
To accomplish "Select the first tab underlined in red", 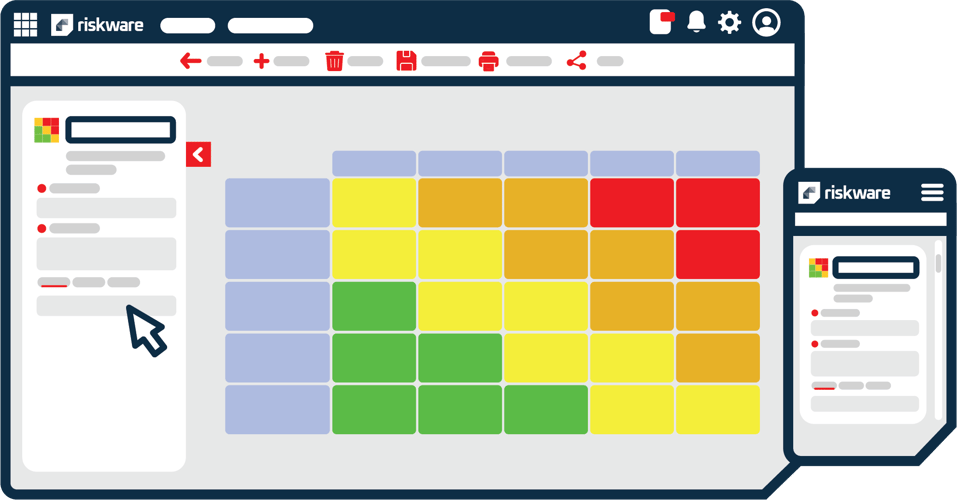I will [x=54, y=283].
